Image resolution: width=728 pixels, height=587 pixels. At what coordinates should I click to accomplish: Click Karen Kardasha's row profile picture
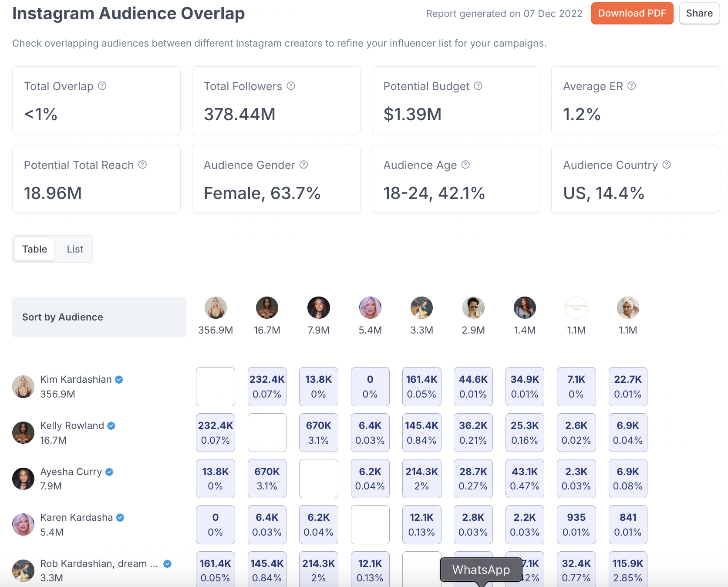point(24,525)
